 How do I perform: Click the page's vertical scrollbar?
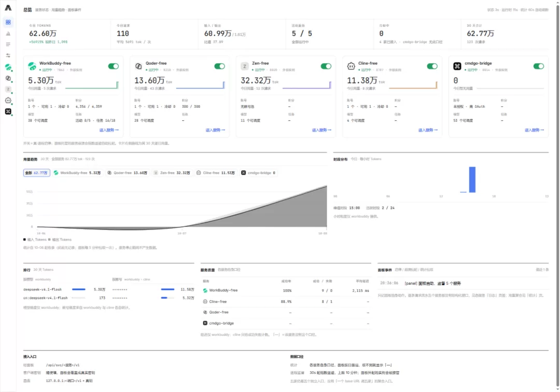(557, 195)
